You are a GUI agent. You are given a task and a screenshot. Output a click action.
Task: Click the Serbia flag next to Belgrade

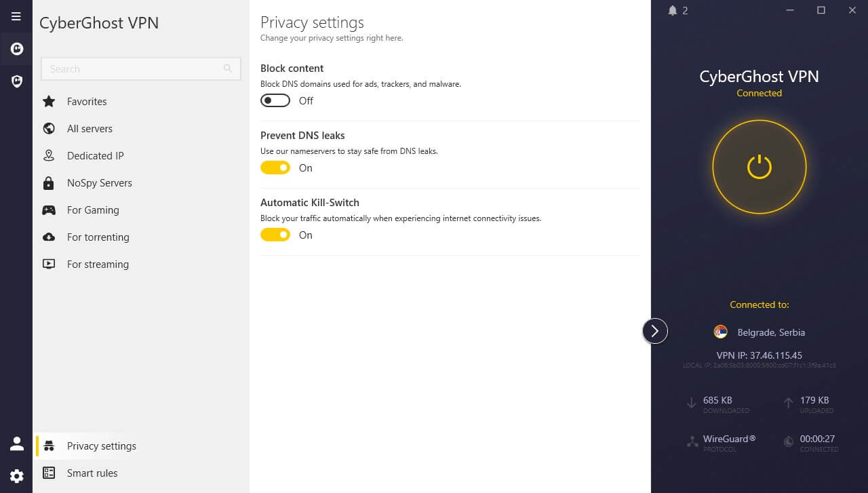(720, 332)
